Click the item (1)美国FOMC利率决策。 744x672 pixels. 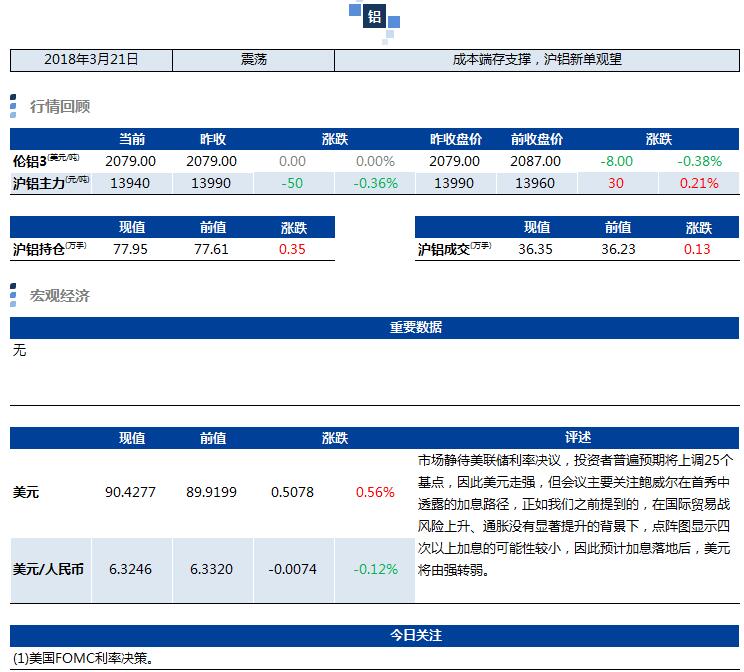pos(83,658)
